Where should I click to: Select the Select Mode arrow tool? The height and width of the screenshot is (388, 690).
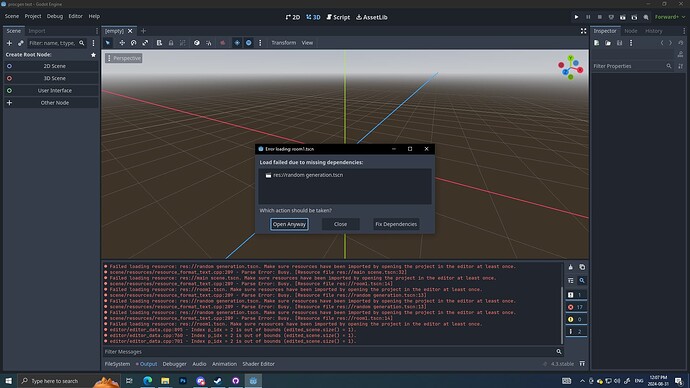click(x=108, y=43)
